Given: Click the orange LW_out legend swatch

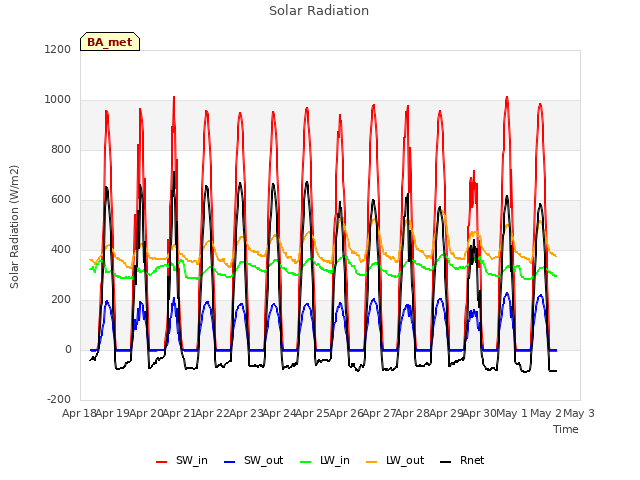Looking at the screenshot, I should pyautogui.click(x=372, y=462).
